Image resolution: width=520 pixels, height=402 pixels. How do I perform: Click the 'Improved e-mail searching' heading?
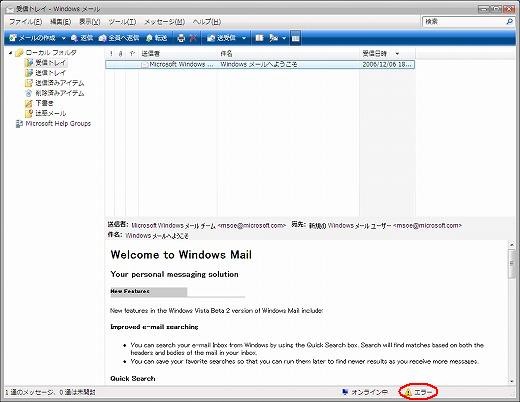[154, 327]
